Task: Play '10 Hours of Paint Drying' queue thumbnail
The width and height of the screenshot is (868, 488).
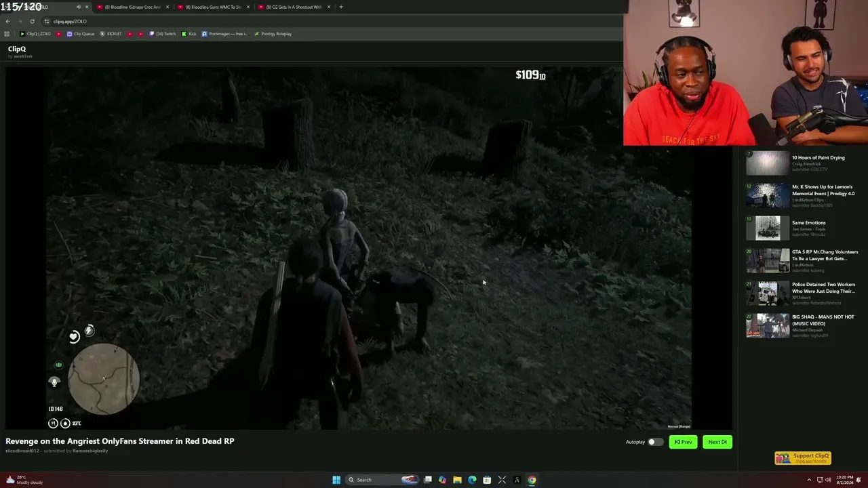Action: point(768,163)
